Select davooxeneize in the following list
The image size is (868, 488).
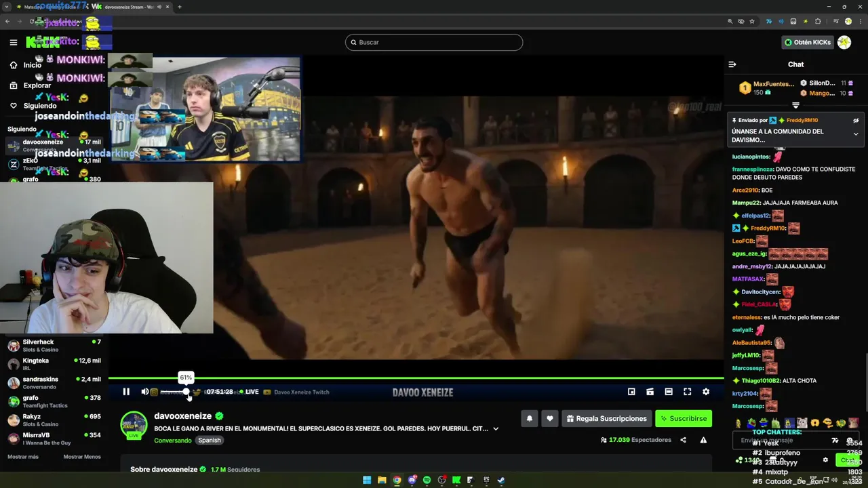pyautogui.click(x=54, y=145)
